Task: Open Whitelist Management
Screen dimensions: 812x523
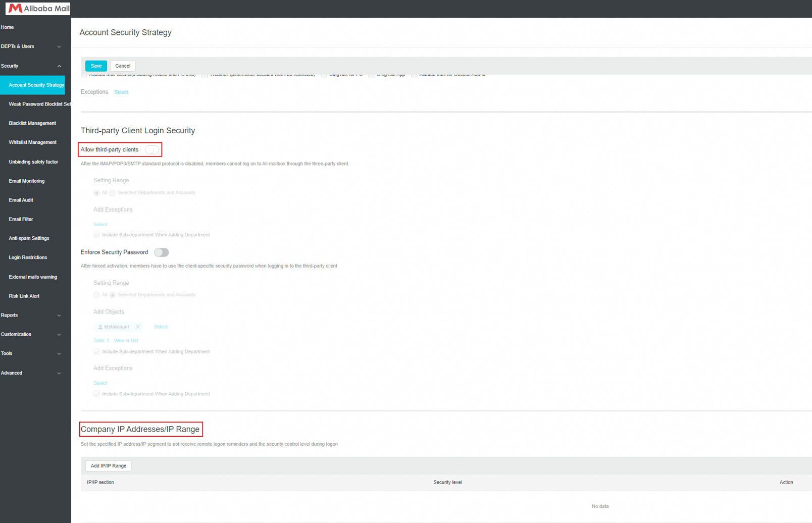Action: (33, 142)
